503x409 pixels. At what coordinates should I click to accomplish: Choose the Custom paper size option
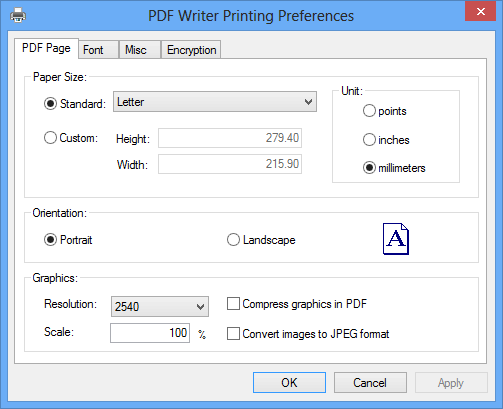[50, 138]
